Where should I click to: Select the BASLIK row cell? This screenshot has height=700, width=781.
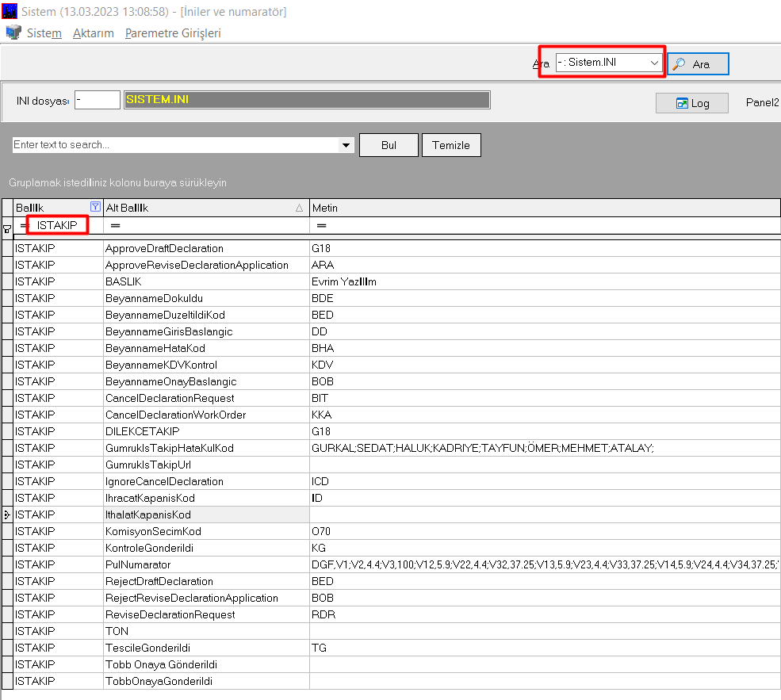pyautogui.click(x=207, y=281)
